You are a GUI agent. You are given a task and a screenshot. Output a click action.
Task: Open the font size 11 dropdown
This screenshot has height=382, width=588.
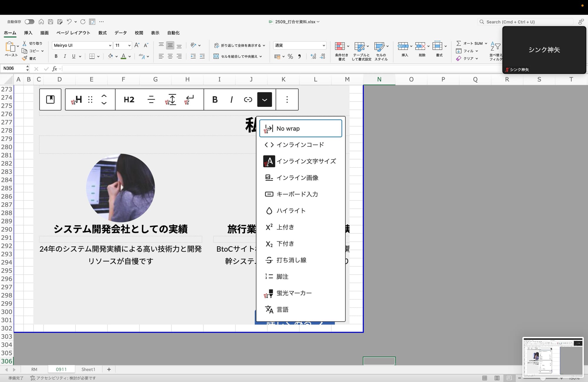point(129,46)
